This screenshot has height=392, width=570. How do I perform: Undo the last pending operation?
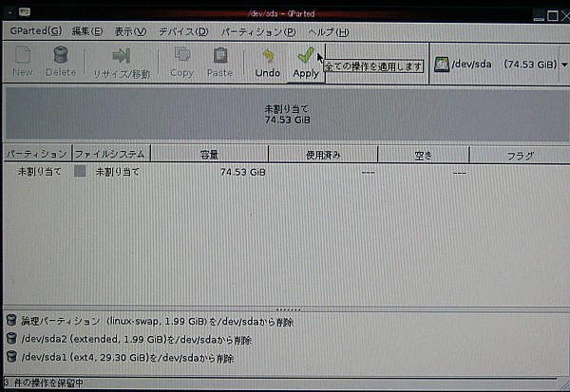coord(268,63)
